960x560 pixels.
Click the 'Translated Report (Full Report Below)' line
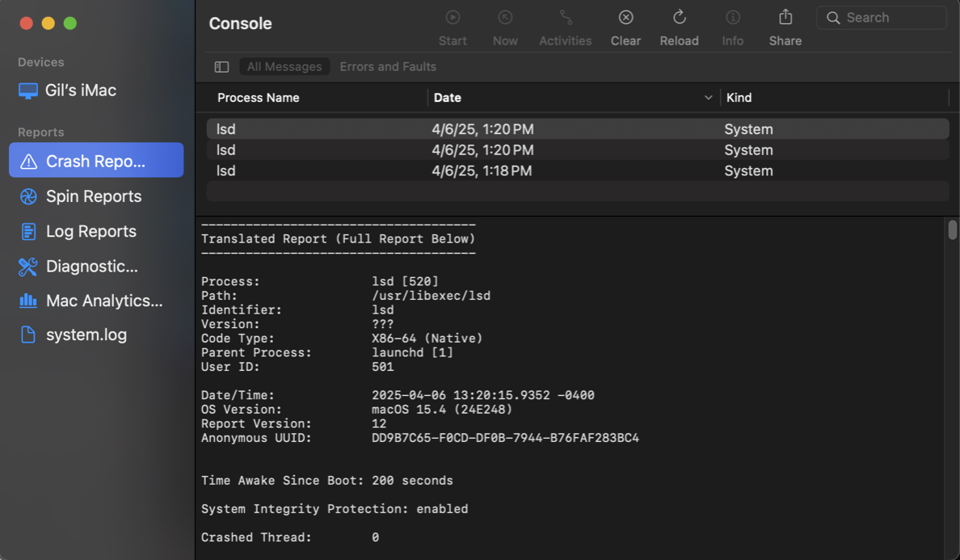pos(338,239)
